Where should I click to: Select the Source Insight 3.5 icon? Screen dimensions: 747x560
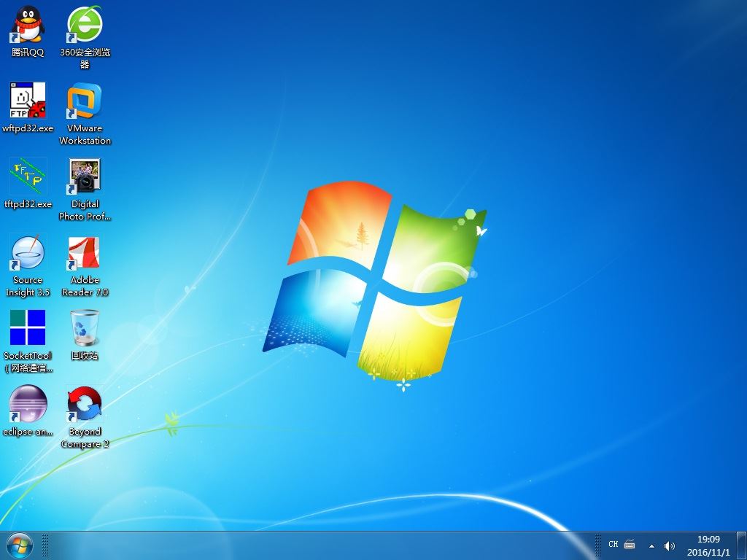point(28,252)
